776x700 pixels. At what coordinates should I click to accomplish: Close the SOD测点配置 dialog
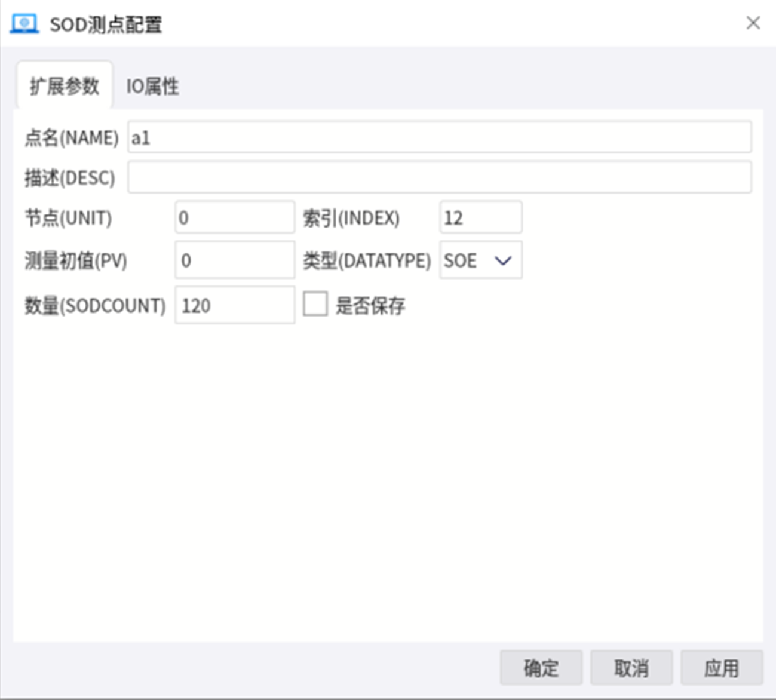753,23
